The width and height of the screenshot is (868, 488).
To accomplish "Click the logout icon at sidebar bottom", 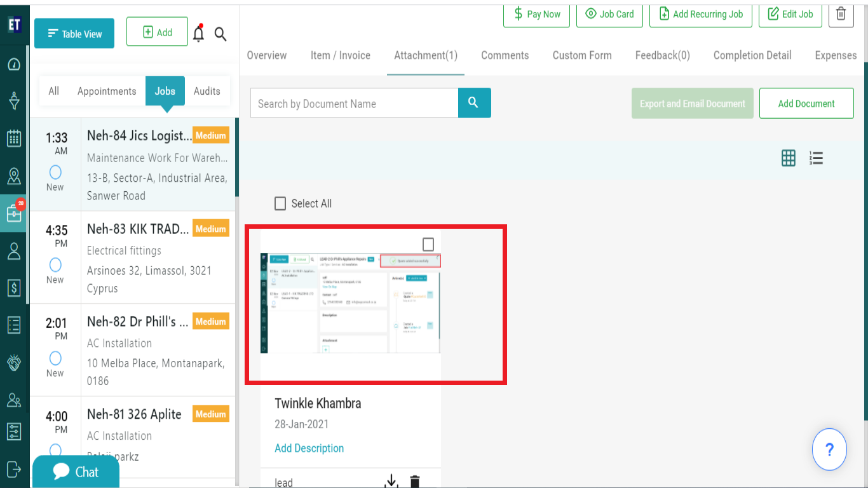I will pos(14,469).
